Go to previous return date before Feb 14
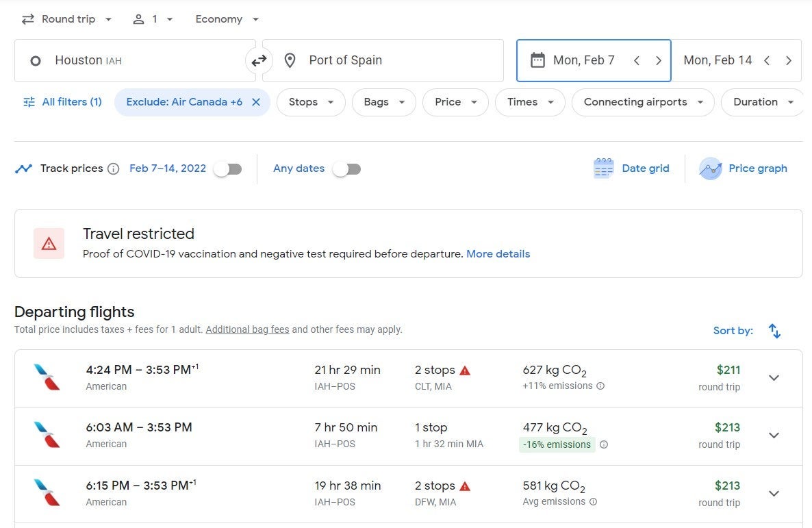 [767, 60]
